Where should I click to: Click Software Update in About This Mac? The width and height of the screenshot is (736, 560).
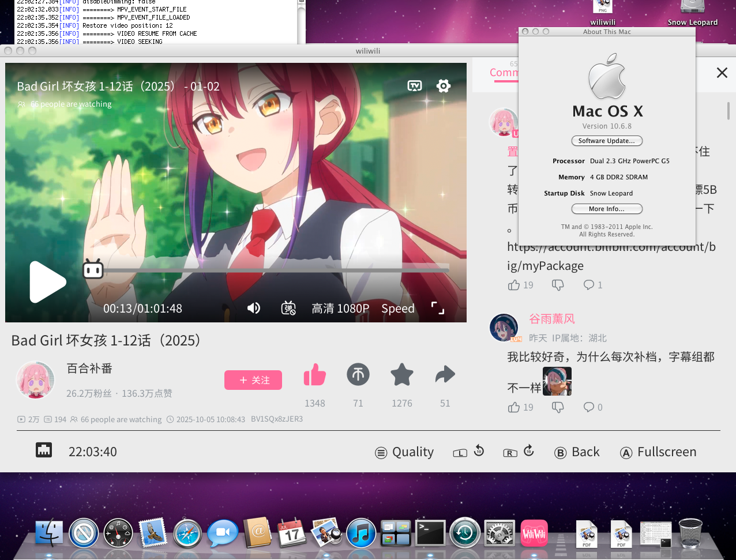pyautogui.click(x=607, y=141)
